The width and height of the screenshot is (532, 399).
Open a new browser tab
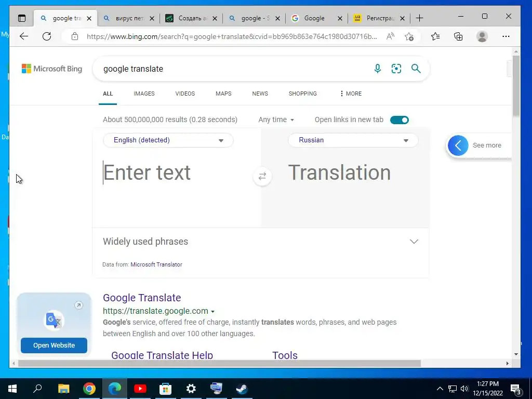click(x=419, y=18)
